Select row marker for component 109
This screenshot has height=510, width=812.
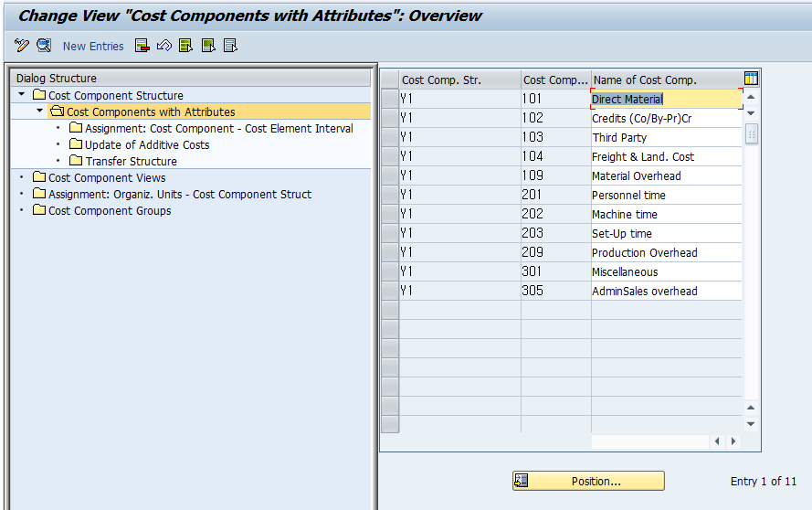tap(389, 175)
